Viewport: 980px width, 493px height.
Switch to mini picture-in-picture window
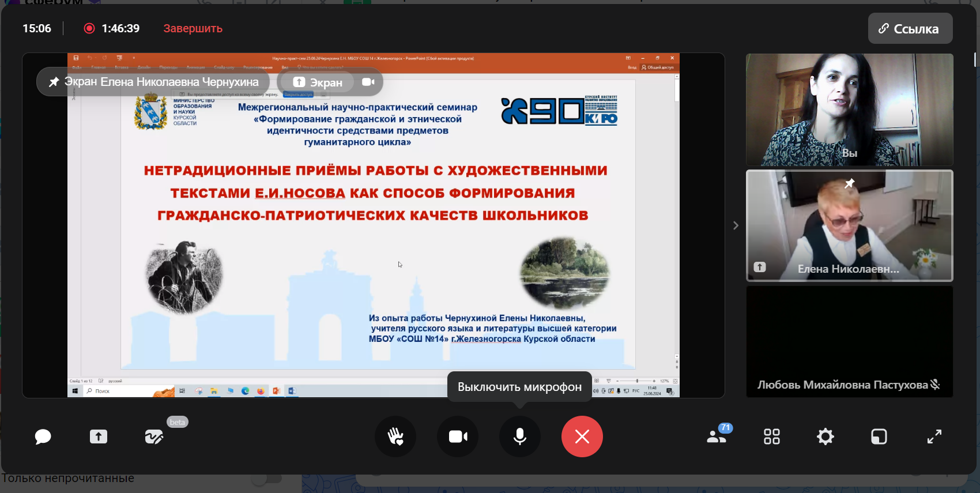tap(879, 436)
